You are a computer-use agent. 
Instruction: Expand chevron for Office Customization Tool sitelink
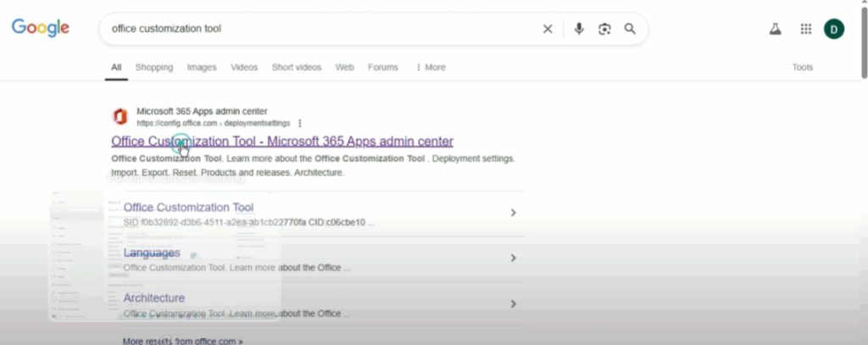tap(513, 213)
